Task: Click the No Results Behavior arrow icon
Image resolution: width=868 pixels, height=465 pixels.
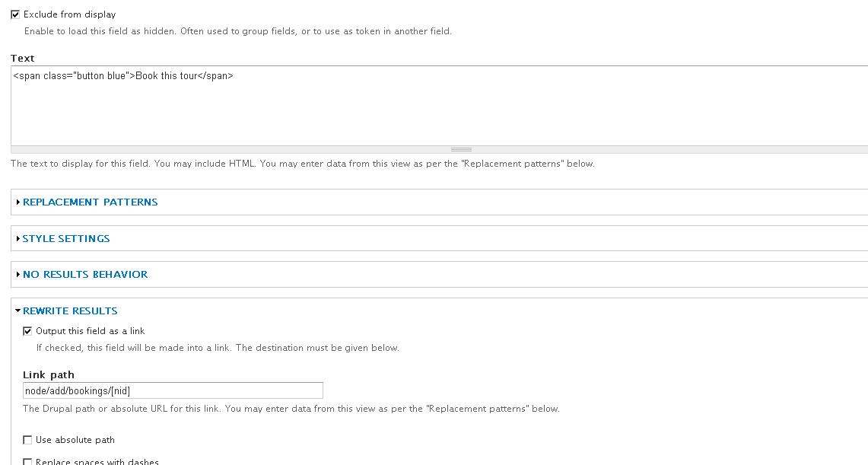Action: tap(18, 275)
